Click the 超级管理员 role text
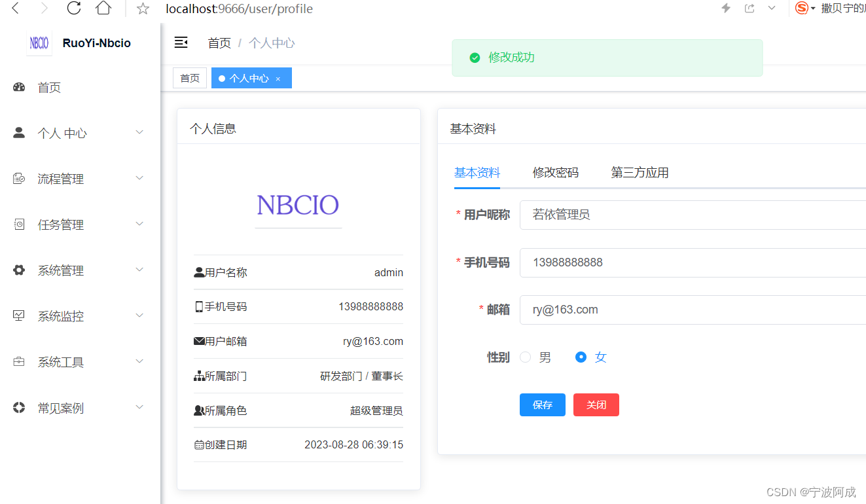The image size is (866, 504). point(376,411)
